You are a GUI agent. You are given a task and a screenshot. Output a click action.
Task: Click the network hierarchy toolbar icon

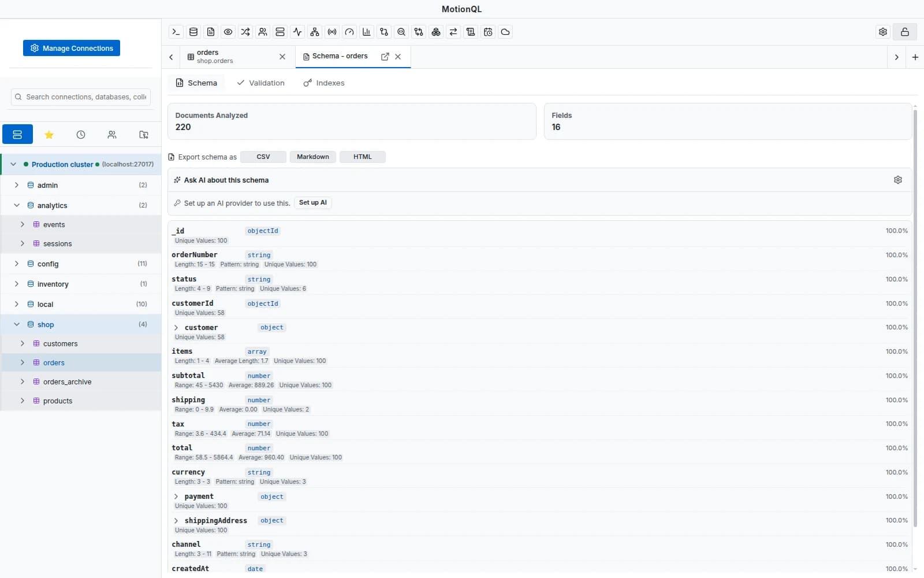315,32
